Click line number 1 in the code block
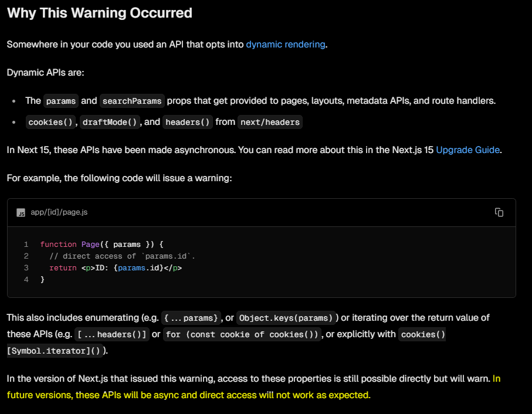 (x=26, y=245)
